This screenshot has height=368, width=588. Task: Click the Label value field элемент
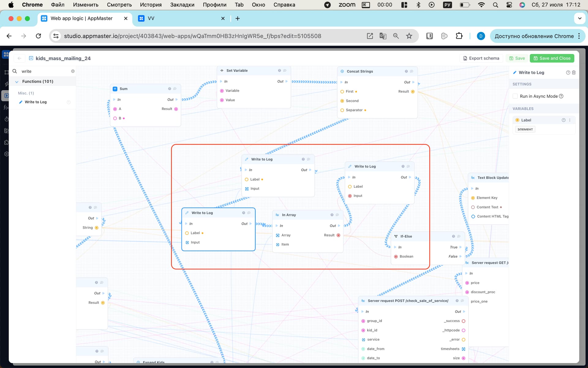tap(525, 129)
